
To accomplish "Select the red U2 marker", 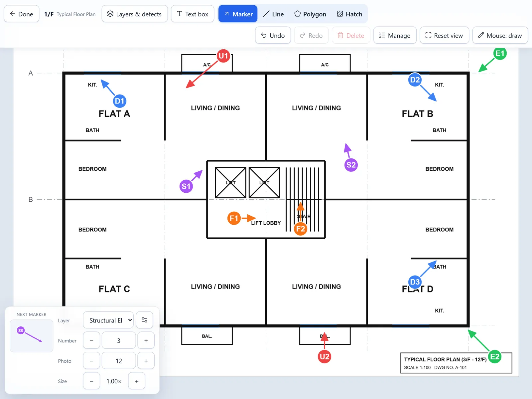I will tap(325, 357).
